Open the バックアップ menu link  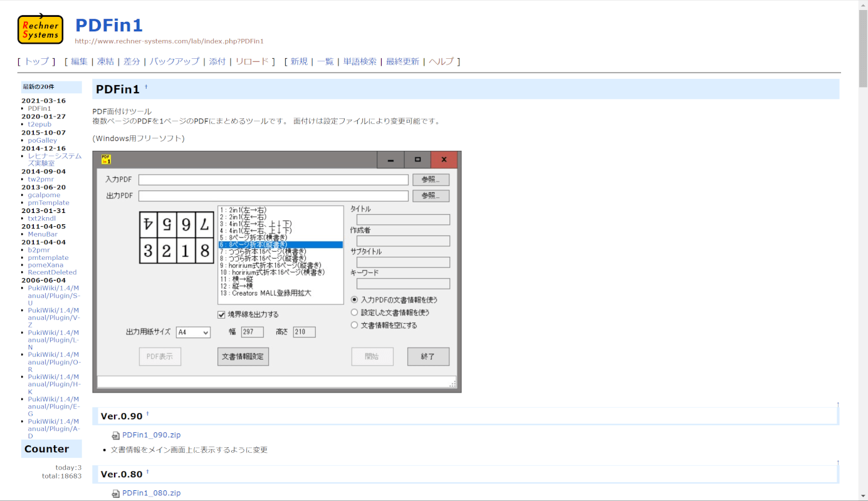(174, 61)
